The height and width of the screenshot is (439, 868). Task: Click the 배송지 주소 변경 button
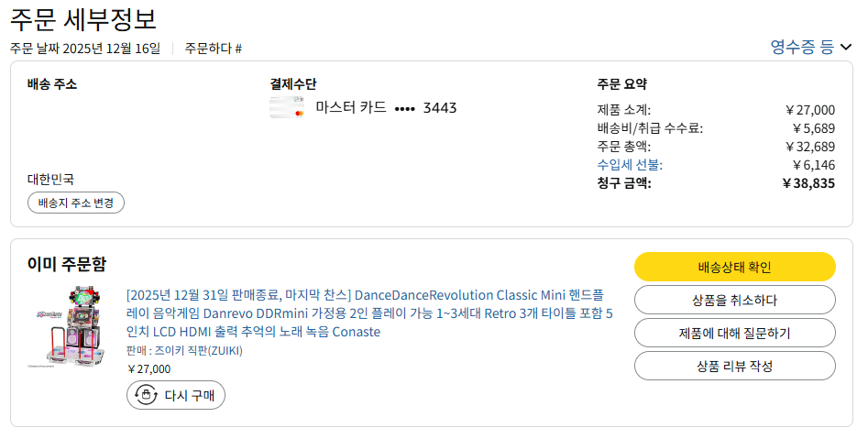point(76,203)
